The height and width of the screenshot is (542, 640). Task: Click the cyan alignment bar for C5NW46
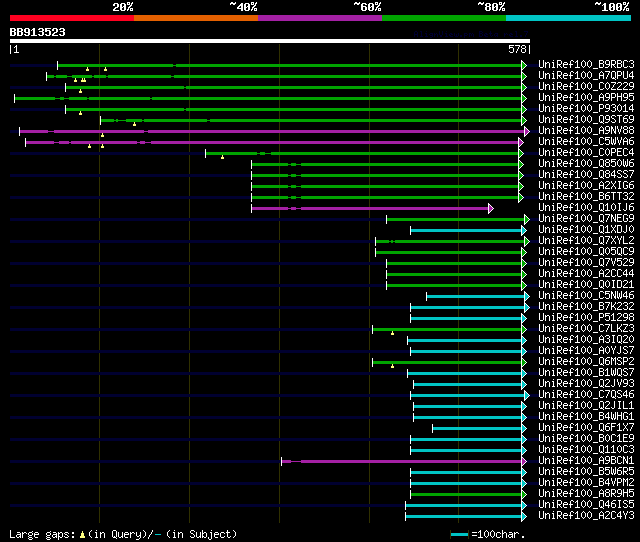(x=476, y=296)
